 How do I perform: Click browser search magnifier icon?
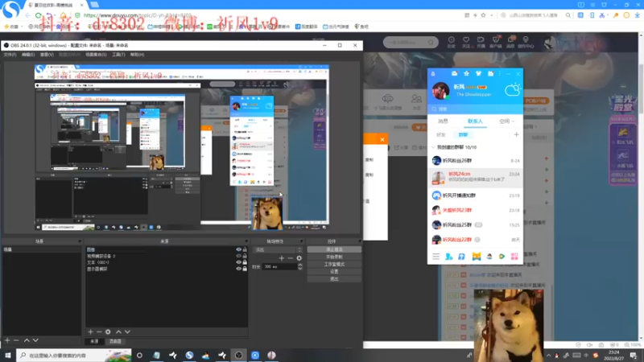[568, 15]
